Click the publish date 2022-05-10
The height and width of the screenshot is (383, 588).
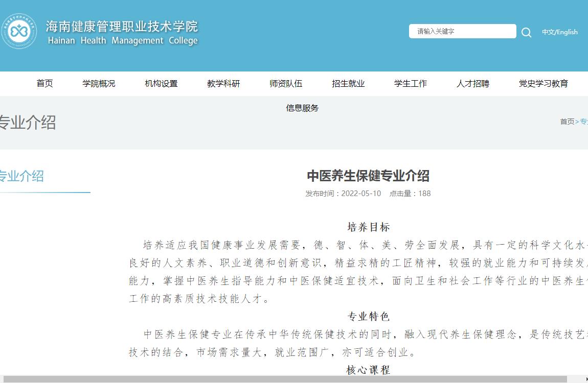[x=361, y=194]
